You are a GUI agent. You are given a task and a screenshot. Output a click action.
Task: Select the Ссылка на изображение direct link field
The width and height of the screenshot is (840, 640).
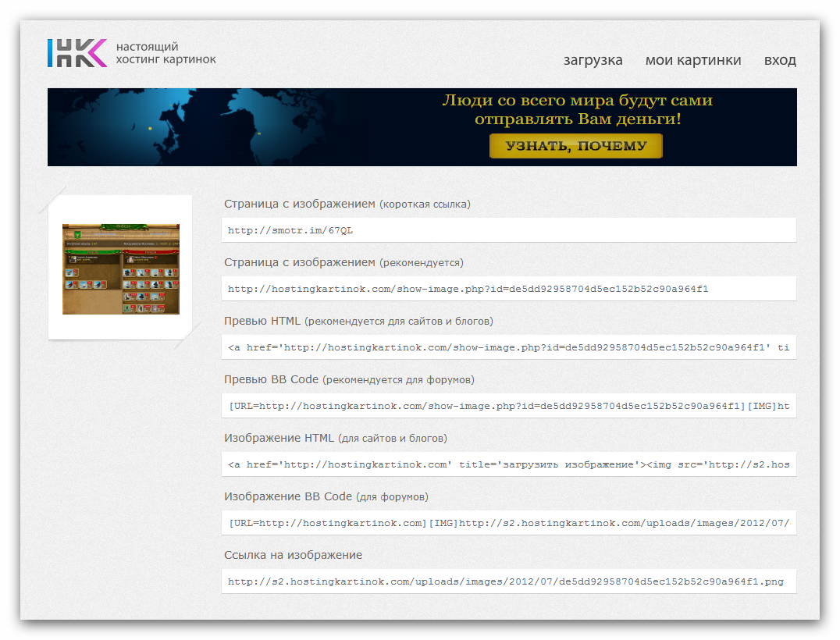click(509, 581)
